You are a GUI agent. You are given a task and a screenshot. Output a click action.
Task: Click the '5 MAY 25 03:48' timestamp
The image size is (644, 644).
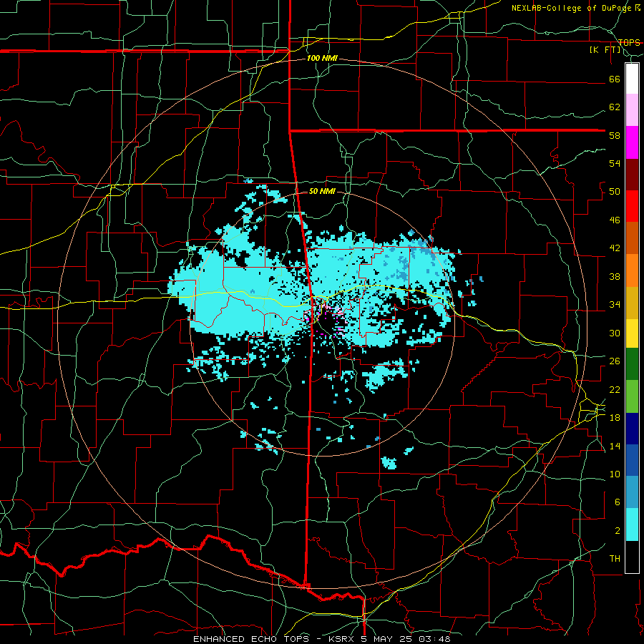[x=406, y=639]
